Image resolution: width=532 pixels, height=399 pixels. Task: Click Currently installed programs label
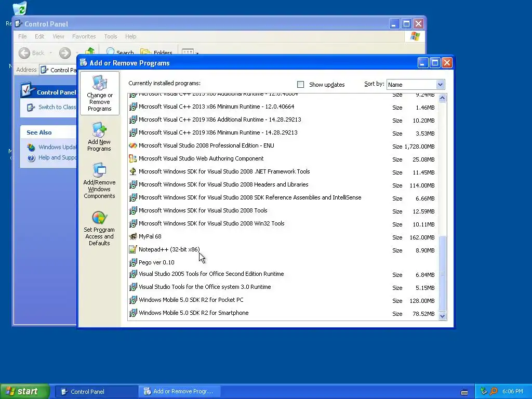coord(164,84)
